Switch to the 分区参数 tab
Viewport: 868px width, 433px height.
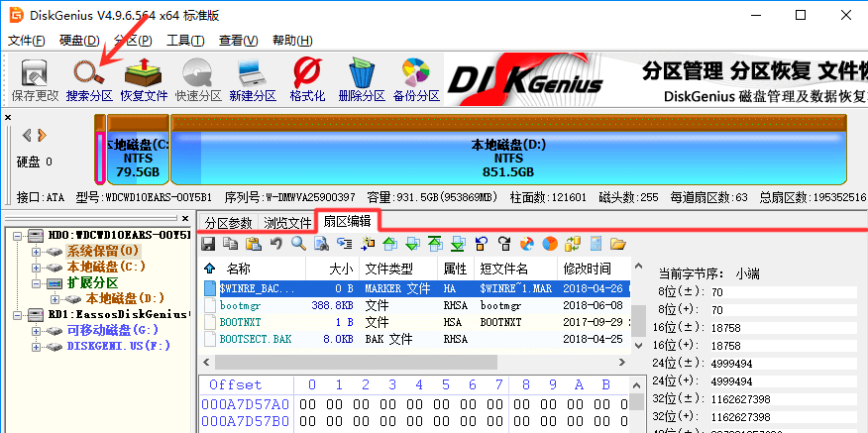pyautogui.click(x=229, y=223)
